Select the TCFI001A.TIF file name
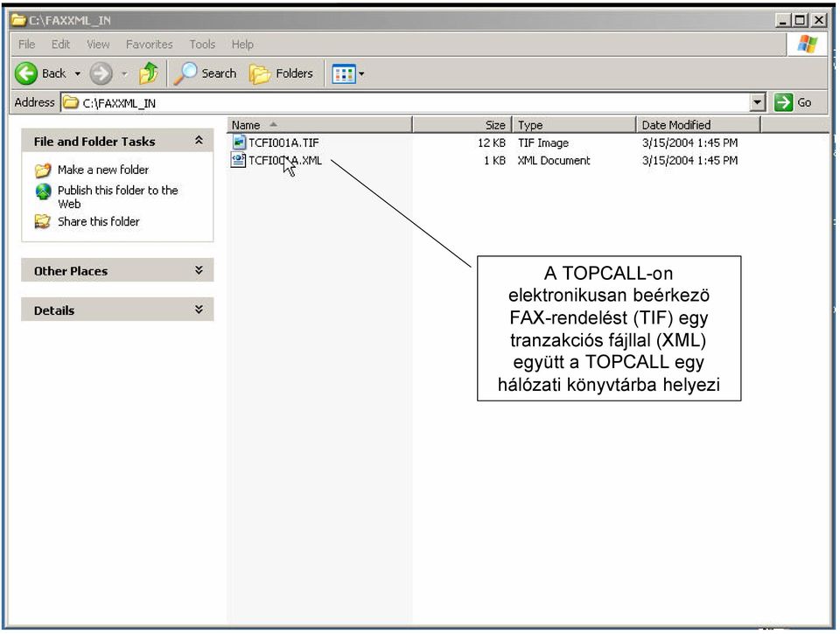Image resolution: width=840 pixels, height=634 pixels. click(283, 143)
